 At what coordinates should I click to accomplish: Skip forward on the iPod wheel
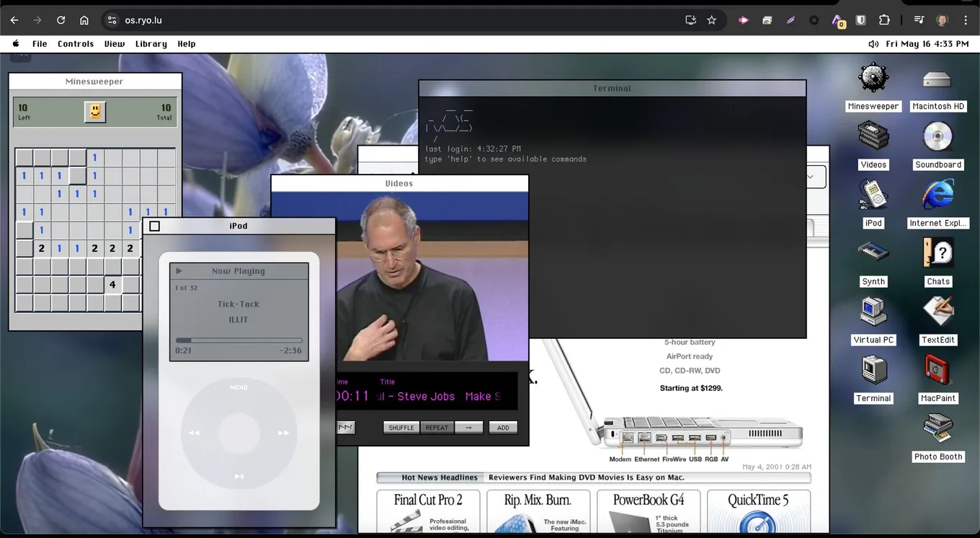tap(283, 433)
